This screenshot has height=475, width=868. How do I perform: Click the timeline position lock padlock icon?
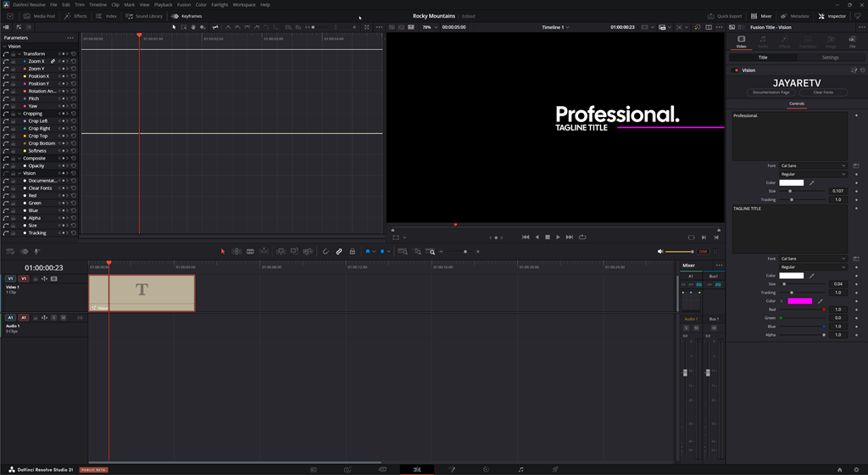353,252
